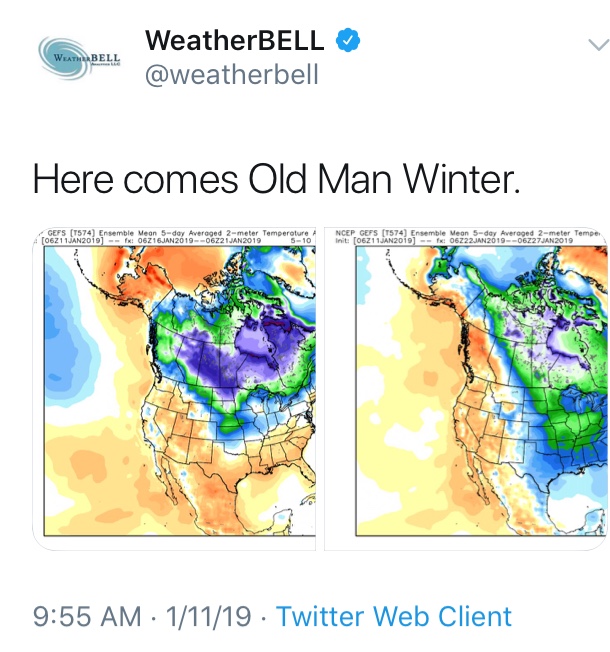Click the 9:55 AM timestamp
The height and width of the screenshot is (652, 610).
(x=87, y=616)
